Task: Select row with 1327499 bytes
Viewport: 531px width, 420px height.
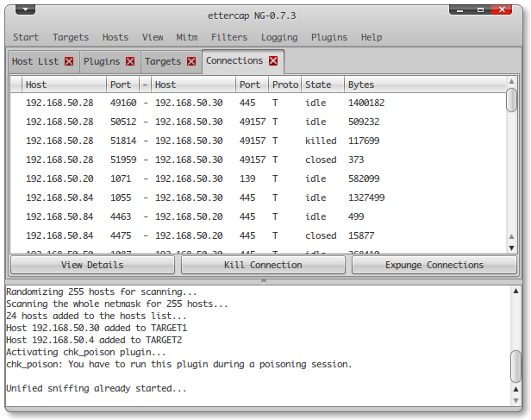Action: (x=259, y=197)
